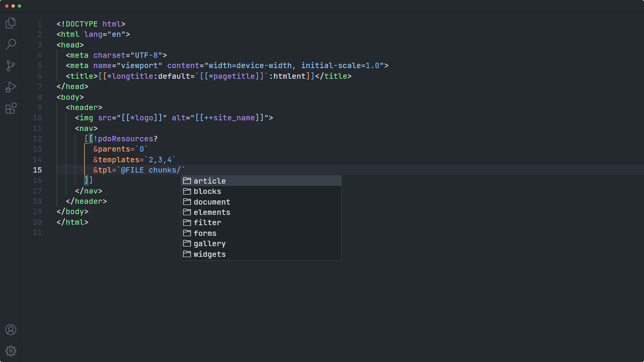
Task: Open the Manage settings gear icon
Action: point(11,351)
